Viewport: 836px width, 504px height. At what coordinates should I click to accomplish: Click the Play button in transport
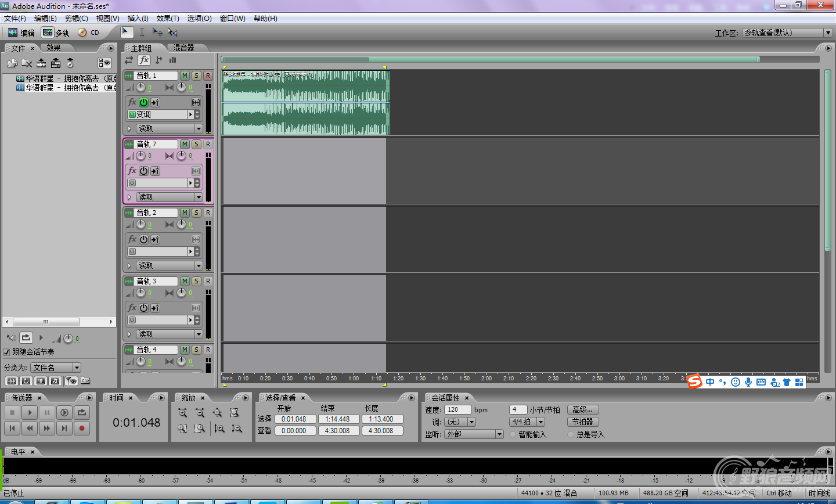coord(30,412)
